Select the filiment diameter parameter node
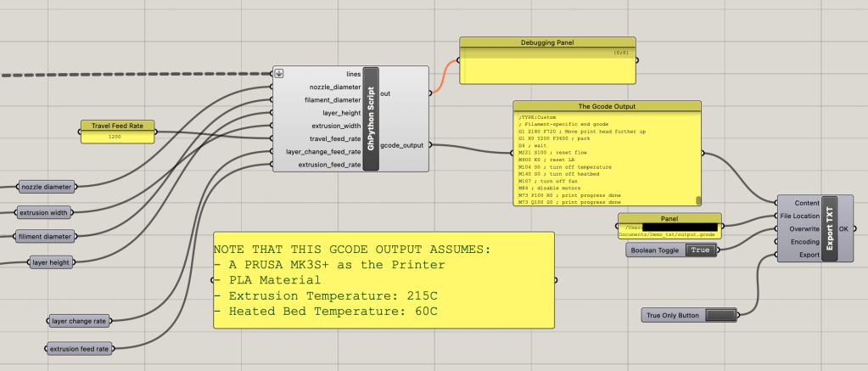 [44, 236]
